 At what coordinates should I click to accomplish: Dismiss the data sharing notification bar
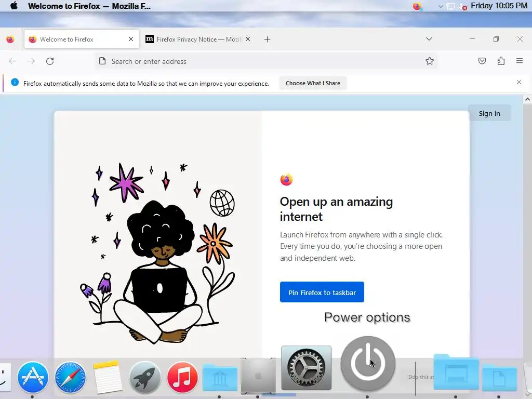519,83
